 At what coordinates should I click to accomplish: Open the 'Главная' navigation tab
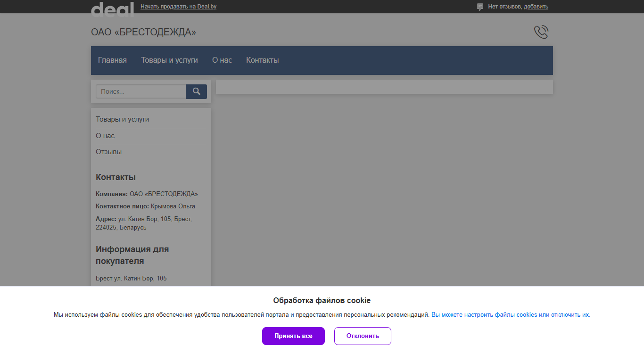coord(112,60)
